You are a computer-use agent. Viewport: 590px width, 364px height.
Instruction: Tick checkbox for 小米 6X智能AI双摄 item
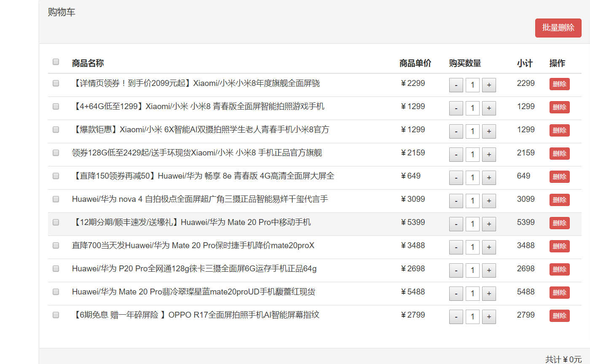coord(56,130)
